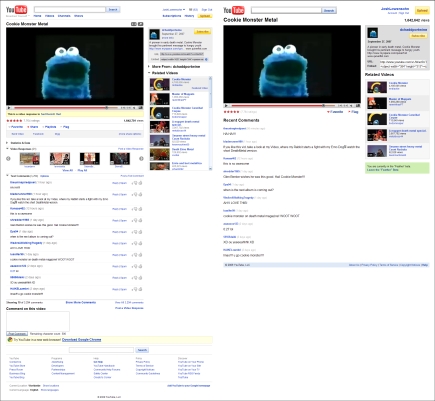The image size is (435, 401).
Task: Click the Chrome icon in the promo bar
Action: (10, 340)
